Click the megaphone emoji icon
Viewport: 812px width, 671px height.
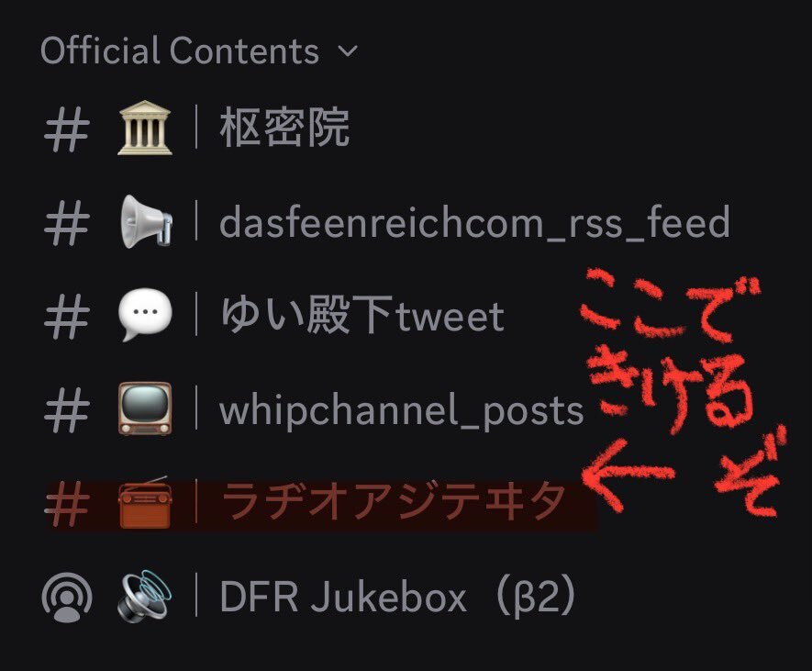(146, 221)
